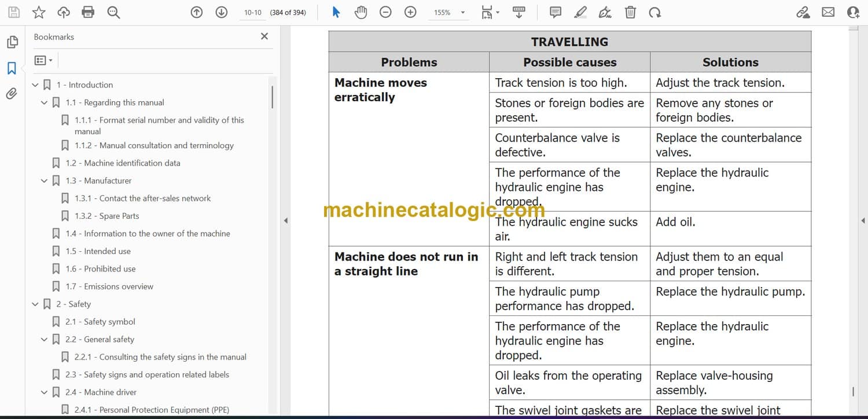Toggle the Bookmarks panel icon in sidebar
The image size is (868, 419).
pyautogui.click(x=12, y=68)
